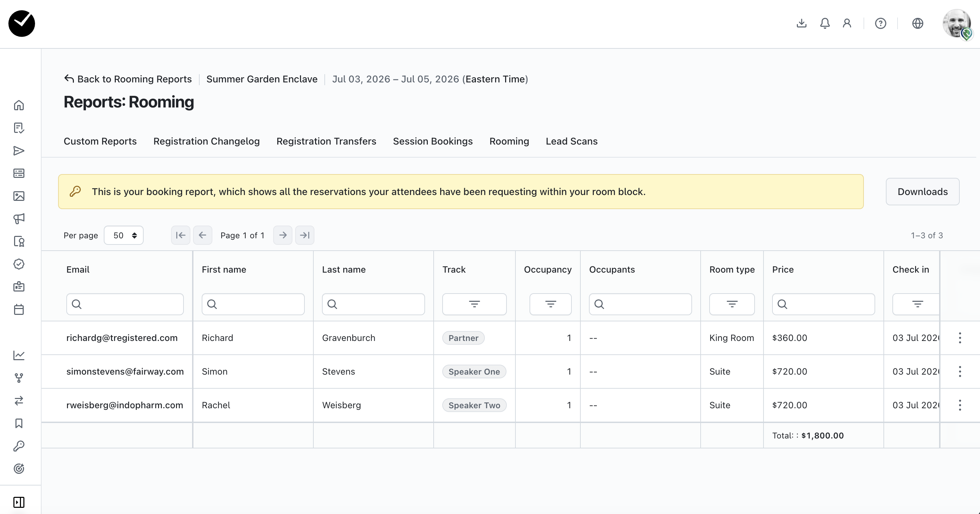Click the notification bell icon

pyautogui.click(x=824, y=24)
